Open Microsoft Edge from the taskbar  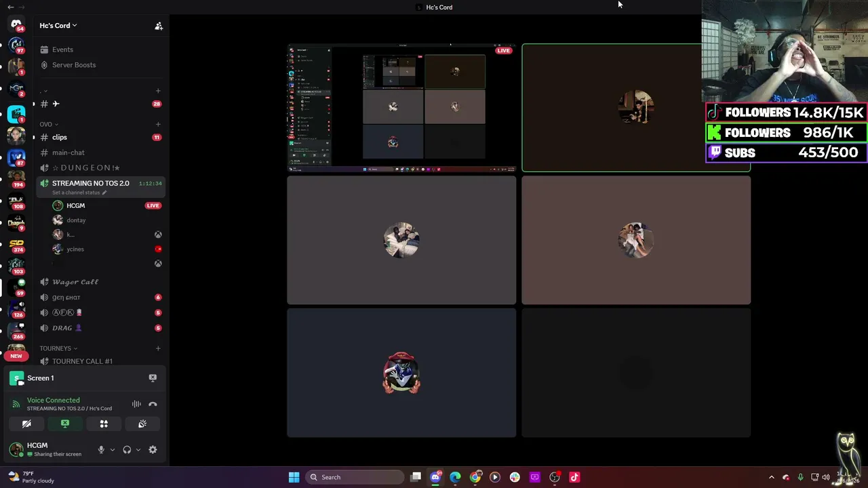455,477
